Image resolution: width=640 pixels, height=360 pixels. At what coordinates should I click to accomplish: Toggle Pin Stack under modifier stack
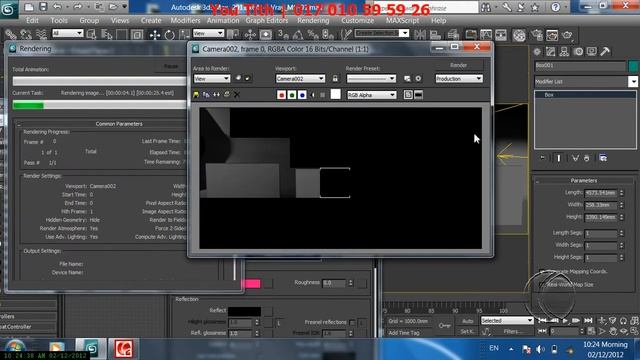click(542, 158)
